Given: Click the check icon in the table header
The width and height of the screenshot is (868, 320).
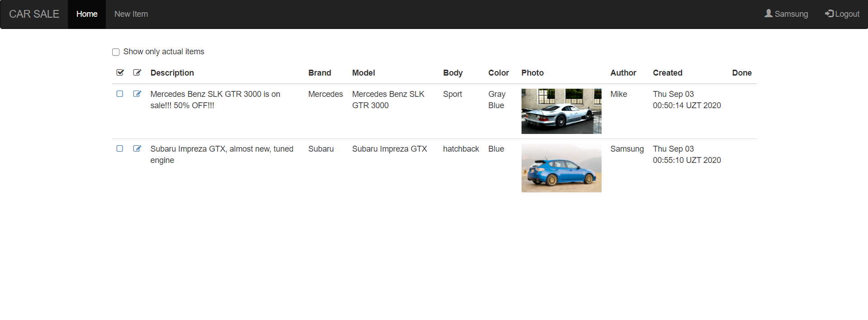Looking at the screenshot, I should (120, 72).
